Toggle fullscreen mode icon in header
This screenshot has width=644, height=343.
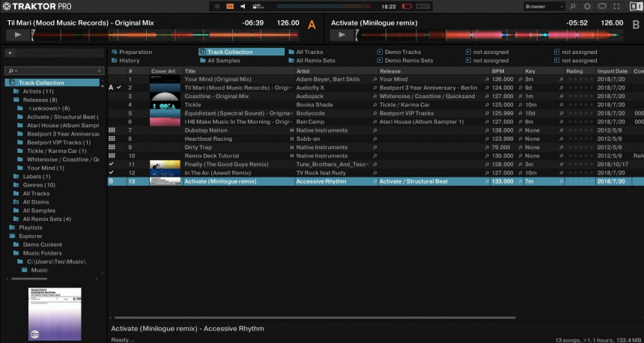pos(617,6)
